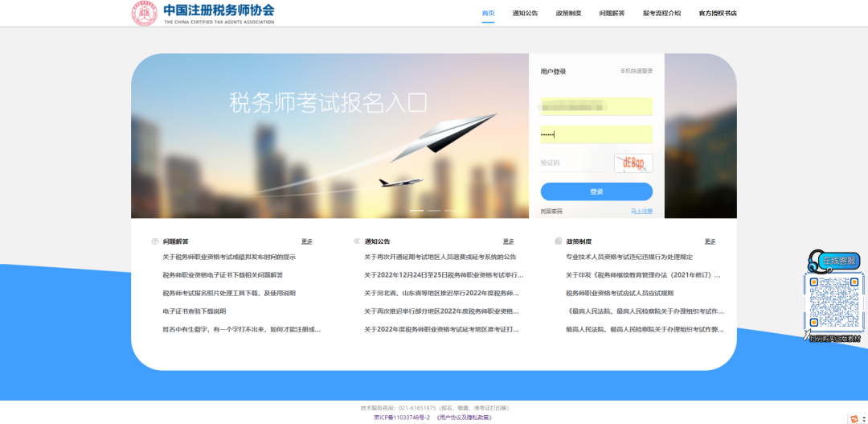
Task: Click the 技术服务咨询 021-61651875 text
Action: tap(435, 408)
